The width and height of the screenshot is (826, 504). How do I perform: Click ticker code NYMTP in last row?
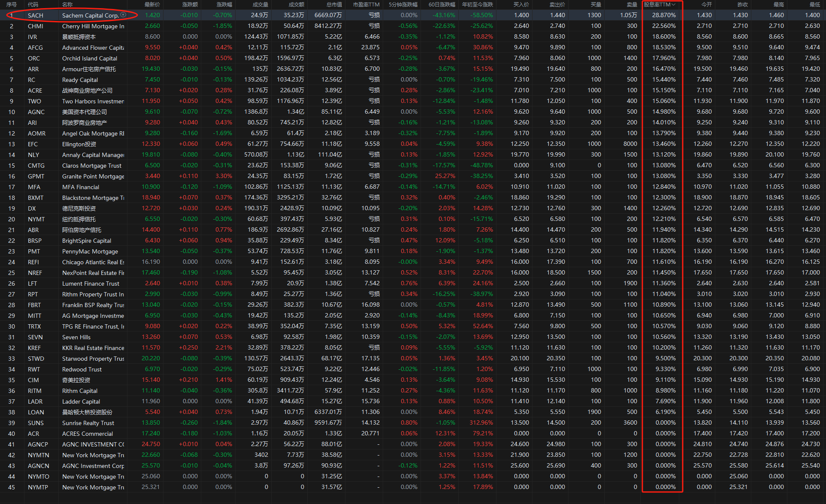(38, 487)
